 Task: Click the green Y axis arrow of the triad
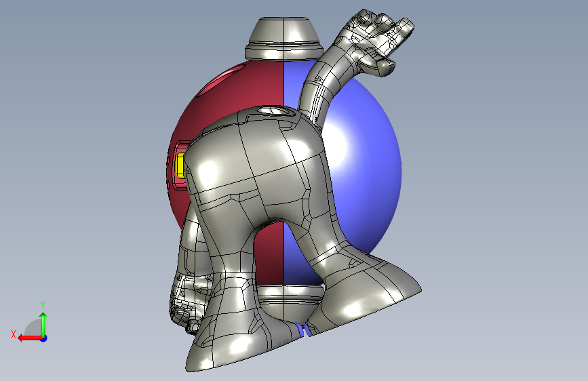point(43,324)
